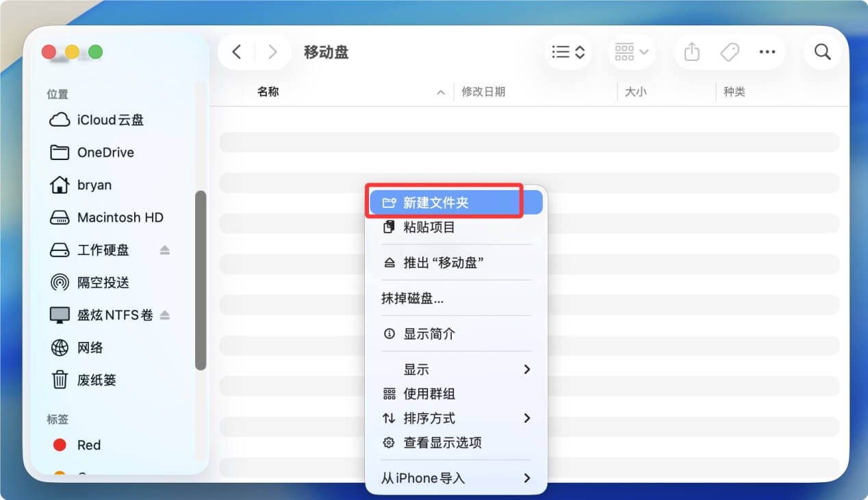The image size is (868, 500).
Task: Eject the 盛炫NTFS卷 volume
Action: [x=164, y=315]
